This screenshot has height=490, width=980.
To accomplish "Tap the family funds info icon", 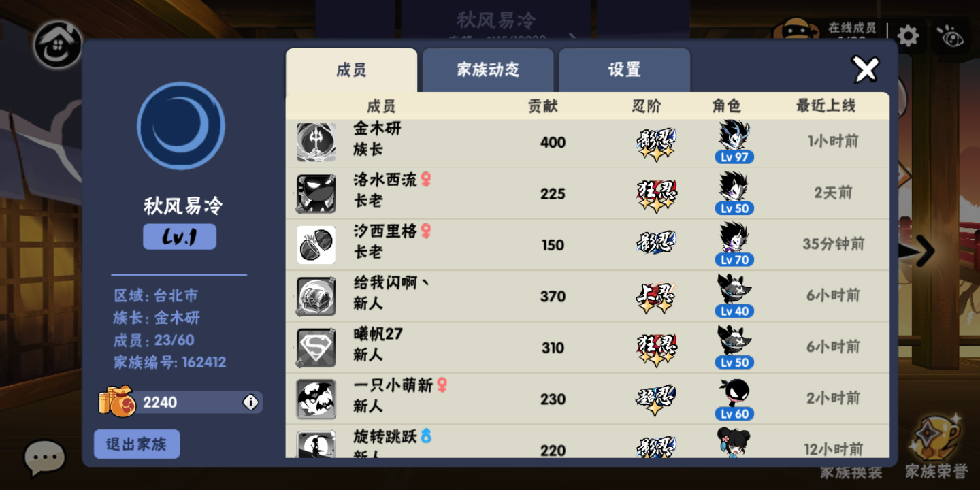I will (250, 402).
